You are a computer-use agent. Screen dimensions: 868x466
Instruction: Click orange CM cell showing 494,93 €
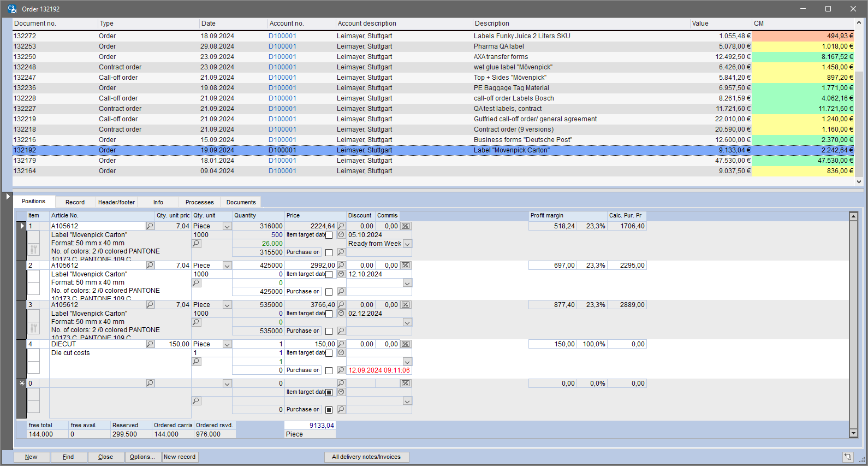[802, 36]
